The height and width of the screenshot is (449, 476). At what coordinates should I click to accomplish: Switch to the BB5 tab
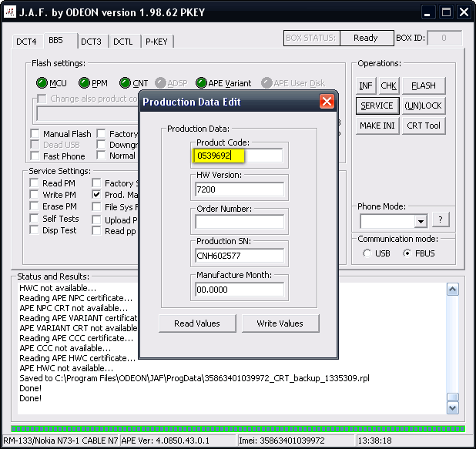[60, 40]
